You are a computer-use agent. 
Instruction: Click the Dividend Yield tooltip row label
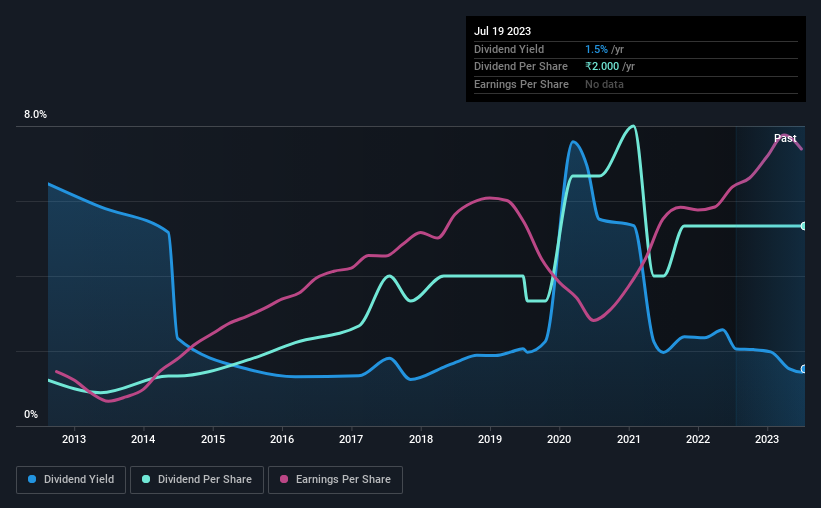509,49
